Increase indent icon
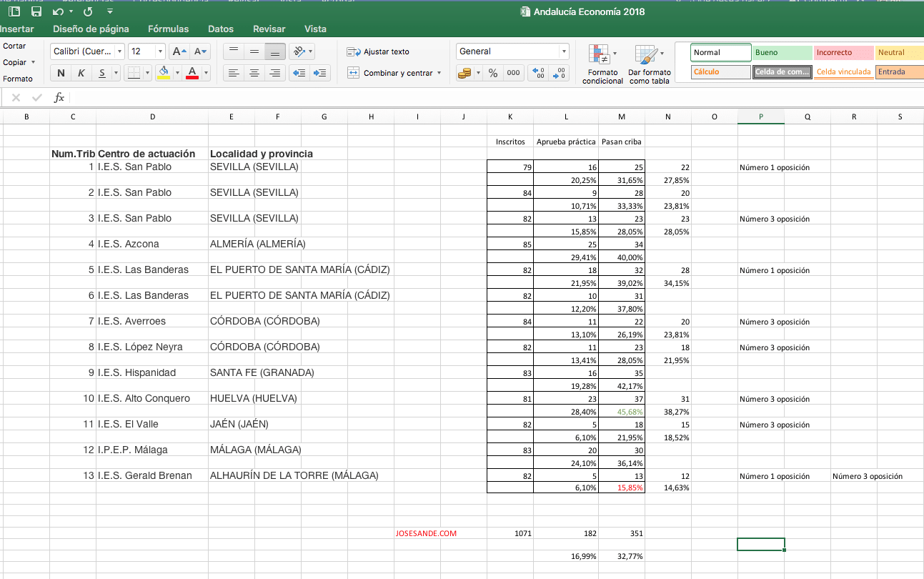924x579 pixels. tap(320, 73)
